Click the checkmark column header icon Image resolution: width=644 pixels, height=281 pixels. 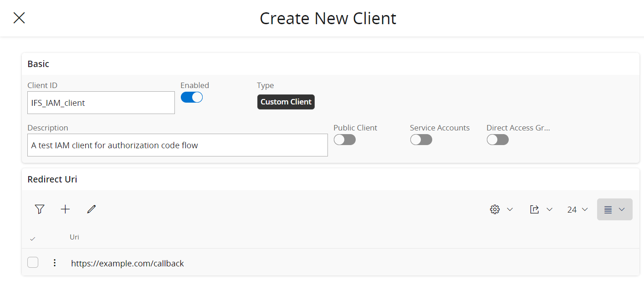click(x=32, y=238)
